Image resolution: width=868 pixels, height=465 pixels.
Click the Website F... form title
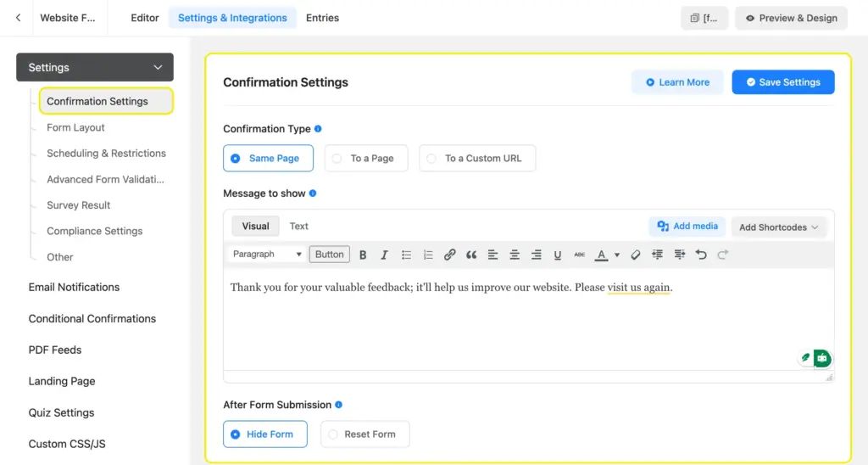point(68,18)
